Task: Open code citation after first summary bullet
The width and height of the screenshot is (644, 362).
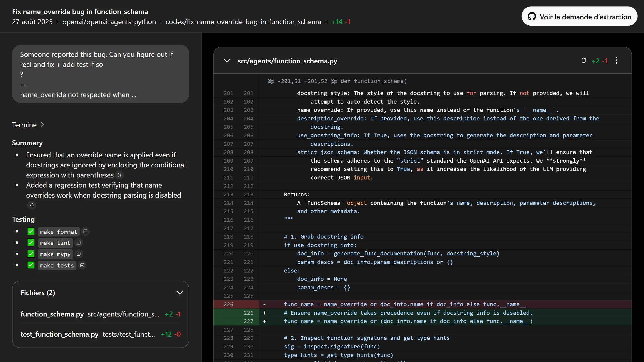Action: pos(119,175)
